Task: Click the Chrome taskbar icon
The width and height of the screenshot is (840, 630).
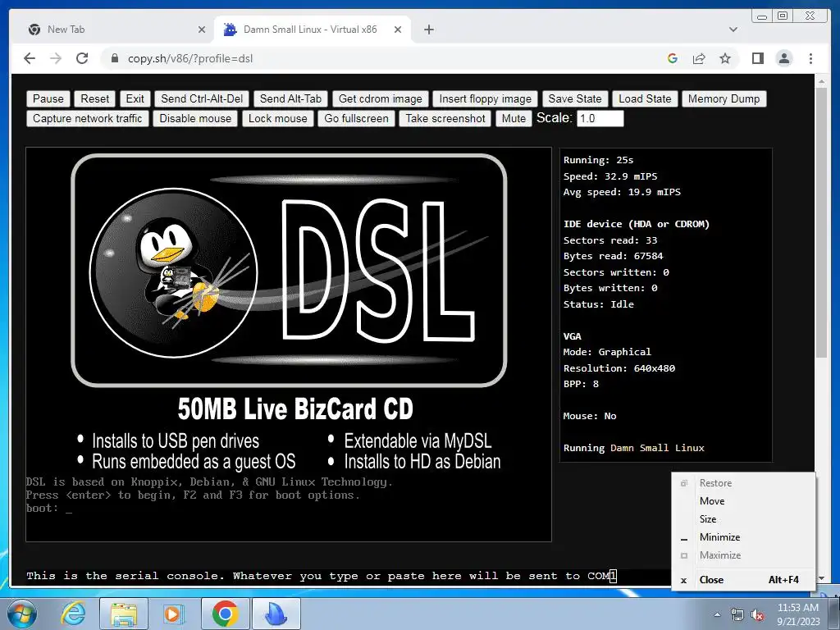Action: click(225, 614)
